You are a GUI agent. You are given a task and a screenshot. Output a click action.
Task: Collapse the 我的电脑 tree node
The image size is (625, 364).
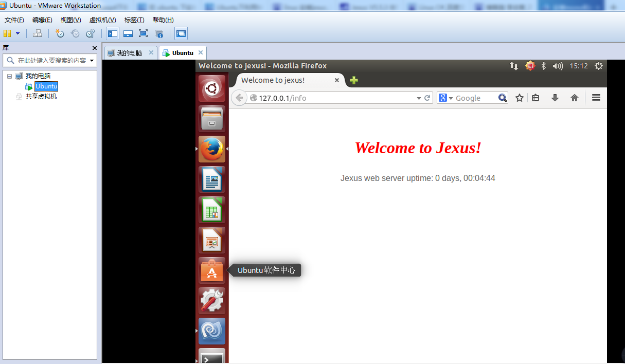[9, 76]
